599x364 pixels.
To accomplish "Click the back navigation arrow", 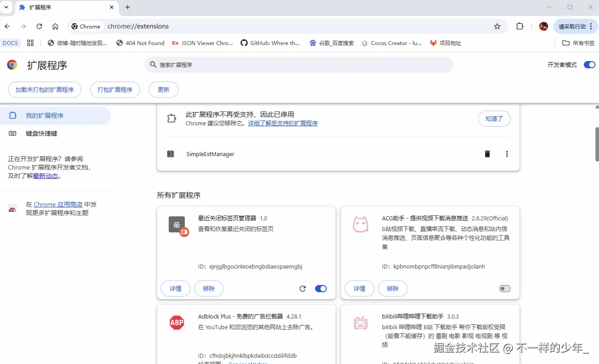I will click(x=7, y=26).
